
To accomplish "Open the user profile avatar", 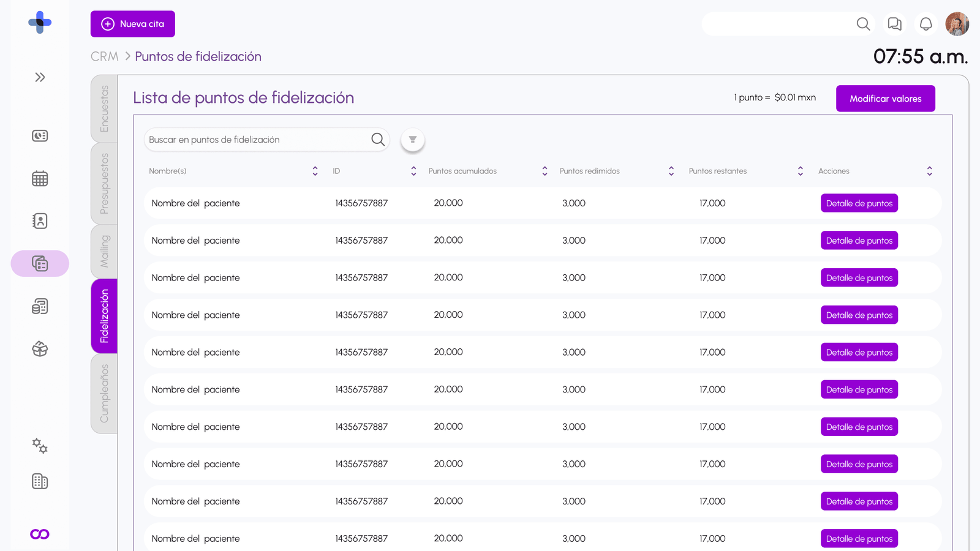I will coord(956,24).
